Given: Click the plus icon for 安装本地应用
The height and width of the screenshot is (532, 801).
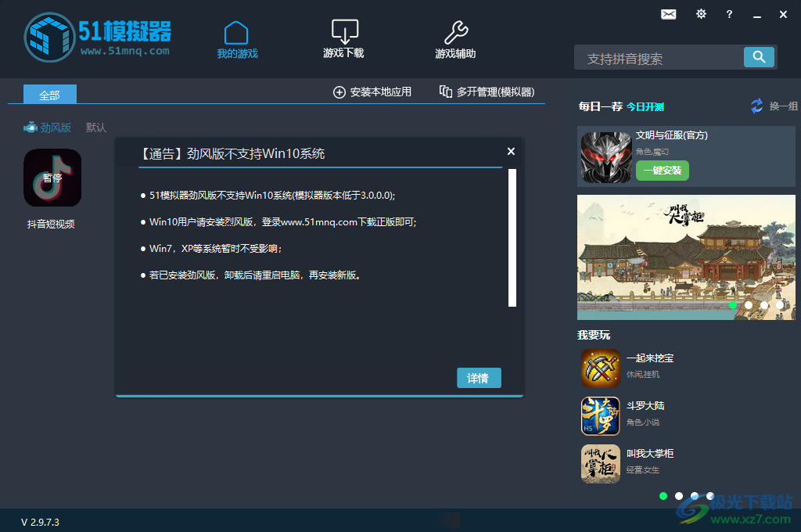Looking at the screenshot, I should coord(339,92).
